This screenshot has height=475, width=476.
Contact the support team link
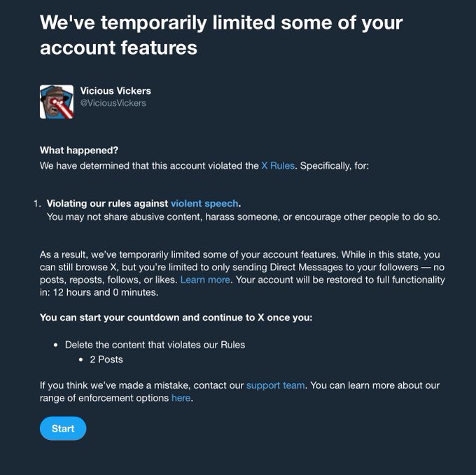[x=275, y=385]
